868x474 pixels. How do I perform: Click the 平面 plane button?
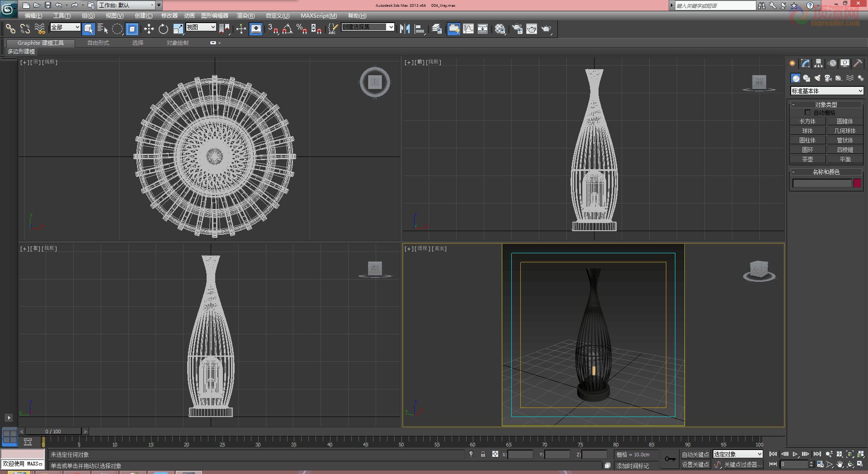(845, 159)
